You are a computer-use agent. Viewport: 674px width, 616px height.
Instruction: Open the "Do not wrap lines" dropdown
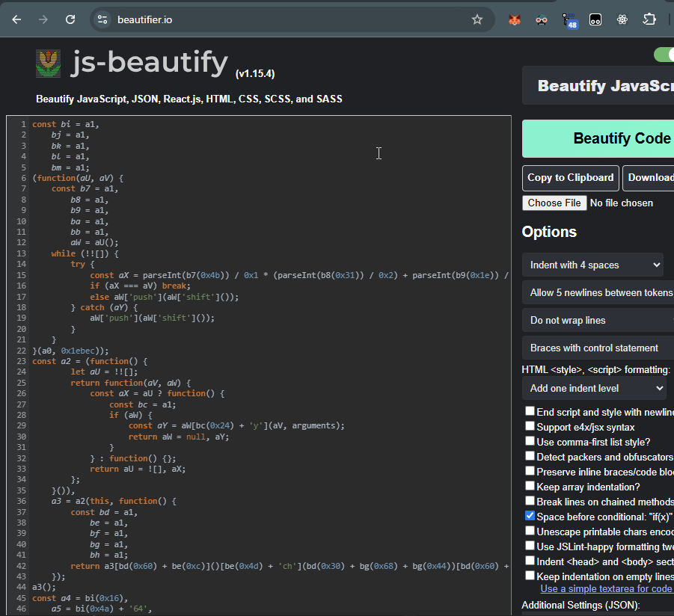[596, 320]
